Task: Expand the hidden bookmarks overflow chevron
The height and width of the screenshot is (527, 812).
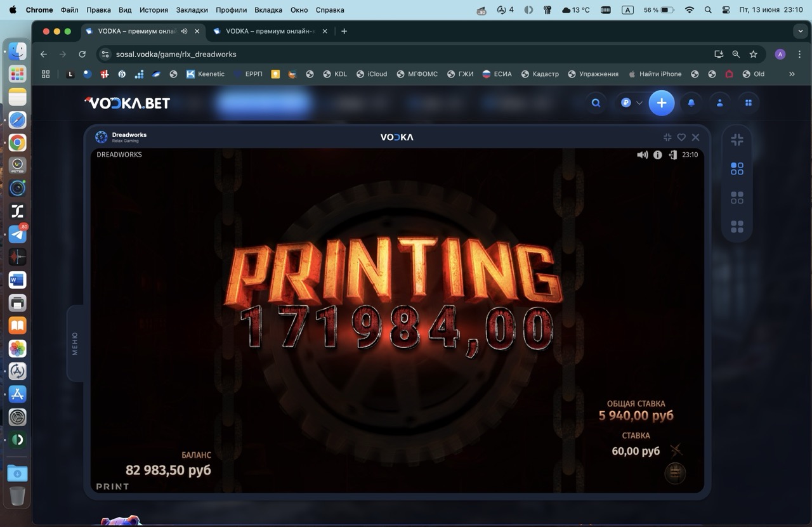Action: tap(792, 74)
